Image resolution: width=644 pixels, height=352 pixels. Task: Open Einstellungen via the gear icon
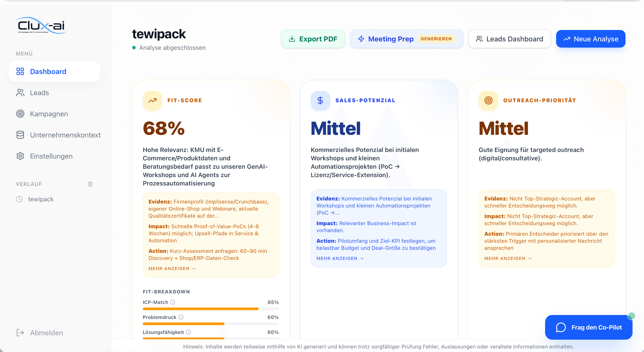(20, 156)
